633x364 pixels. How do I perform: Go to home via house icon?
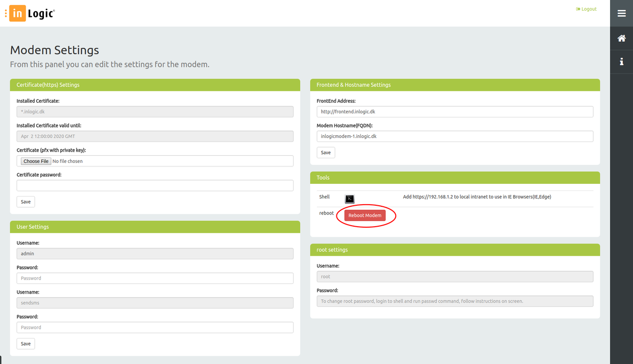(x=621, y=38)
